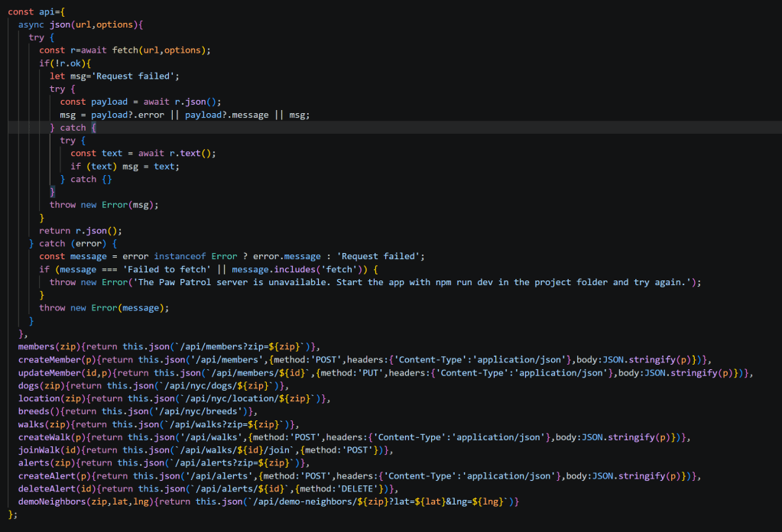Click the 'breeds()' method line

(138, 411)
